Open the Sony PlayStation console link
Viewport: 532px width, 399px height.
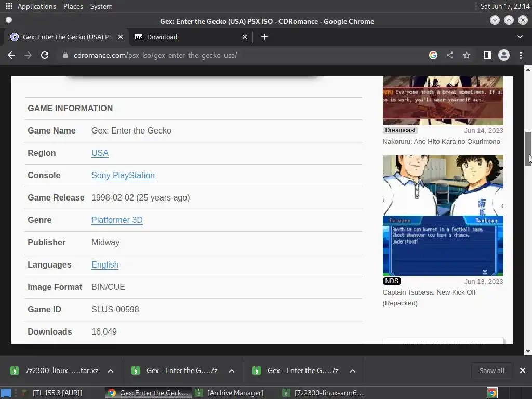pyautogui.click(x=123, y=176)
